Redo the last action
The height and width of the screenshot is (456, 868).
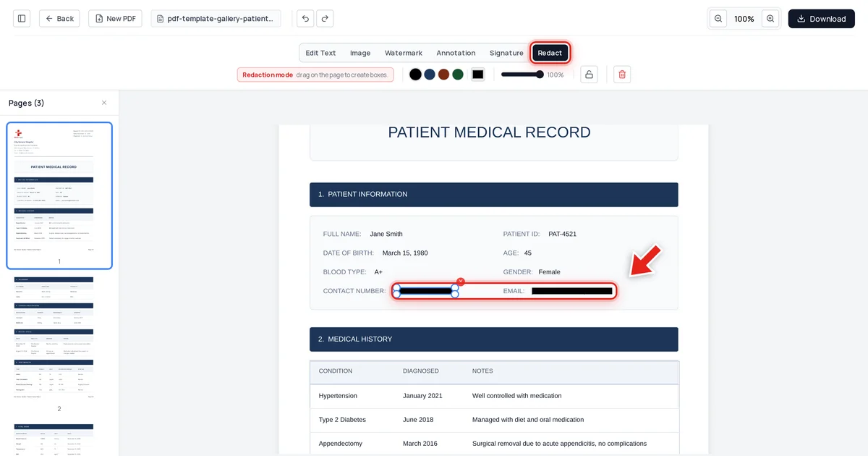(x=325, y=19)
